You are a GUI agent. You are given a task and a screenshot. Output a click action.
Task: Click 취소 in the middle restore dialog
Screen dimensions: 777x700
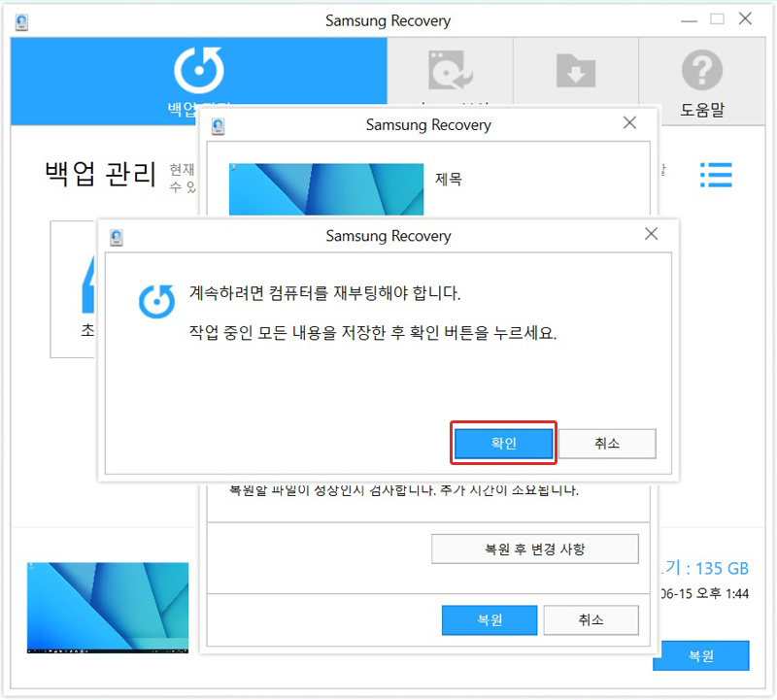click(x=591, y=619)
